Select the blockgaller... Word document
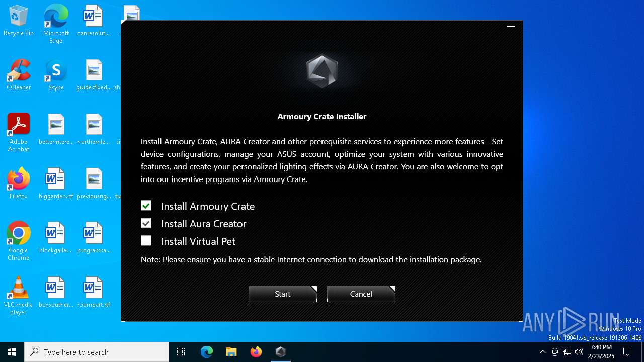Image resolution: width=644 pixels, height=362 pixels. point(56,238)
